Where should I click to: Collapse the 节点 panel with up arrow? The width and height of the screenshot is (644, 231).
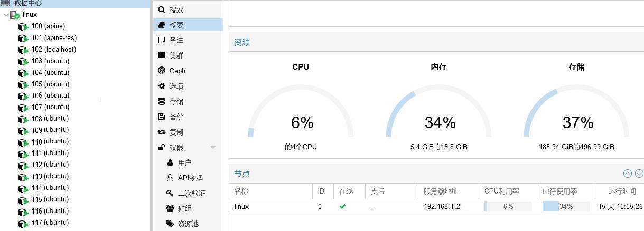[627, 174]
